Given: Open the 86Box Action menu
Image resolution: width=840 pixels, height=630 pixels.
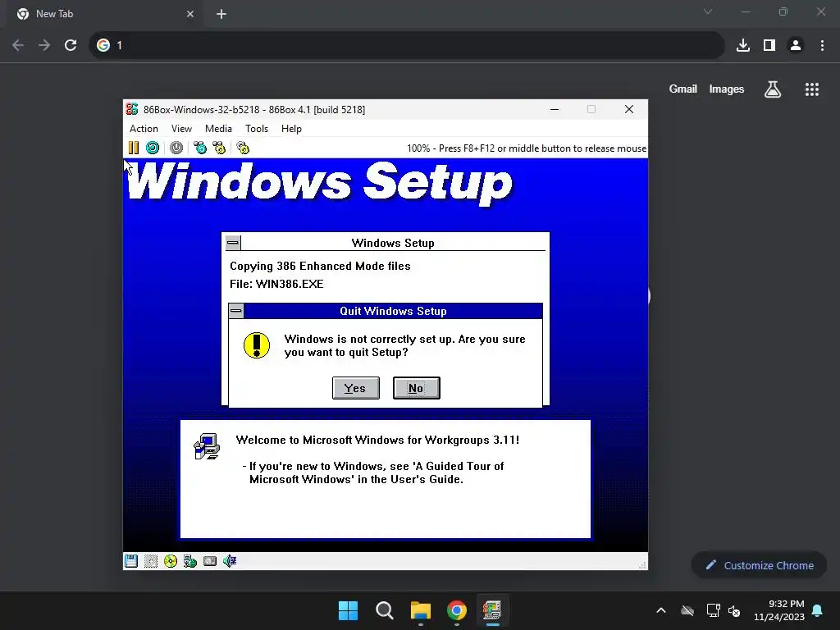Looking at the screenshot, I should [x=144, y=129].
